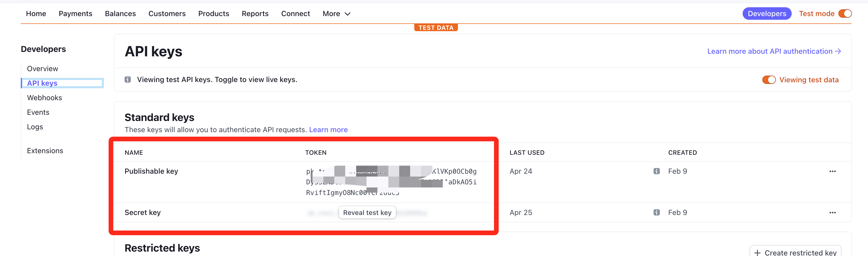Expand the More dropdown menu
This screenshot has height=256, width=868.
tap(336, 14)
